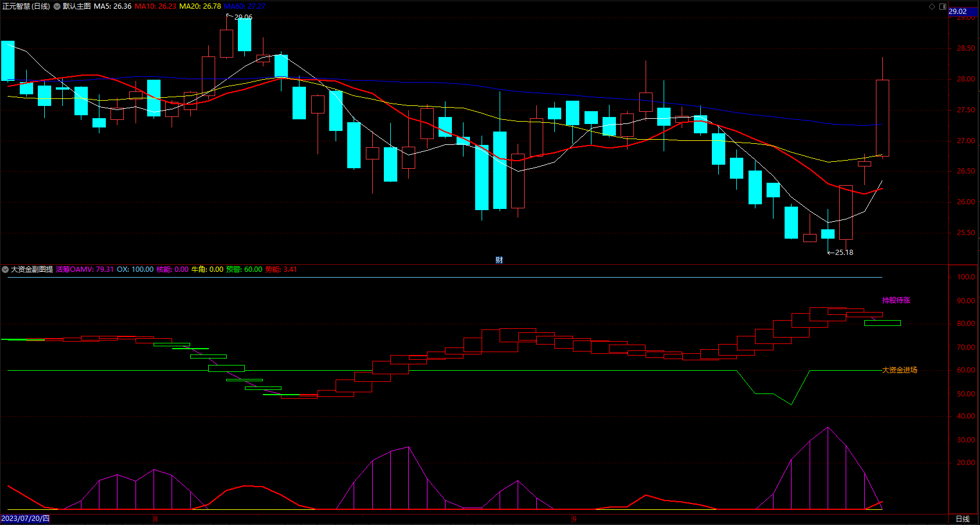Screen dimensions: 980x525
Task: Click the diamond icon at top right
Action: point(932,6)
